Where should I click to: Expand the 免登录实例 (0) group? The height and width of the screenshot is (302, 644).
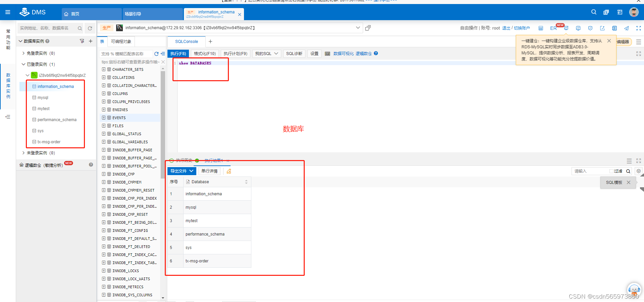23,53
